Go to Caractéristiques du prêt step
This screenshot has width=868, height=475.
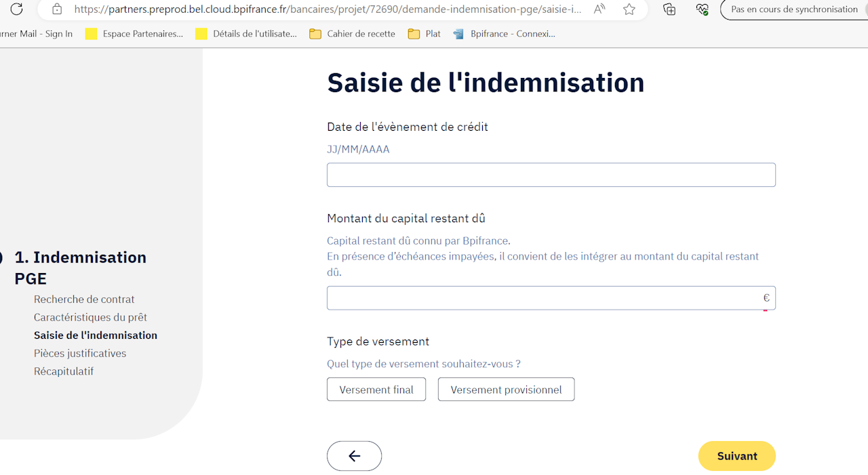[x=90, y=317]
